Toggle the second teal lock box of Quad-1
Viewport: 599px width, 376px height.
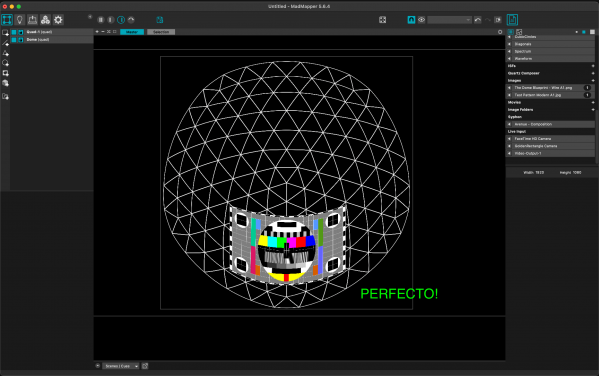coord(21,32)
